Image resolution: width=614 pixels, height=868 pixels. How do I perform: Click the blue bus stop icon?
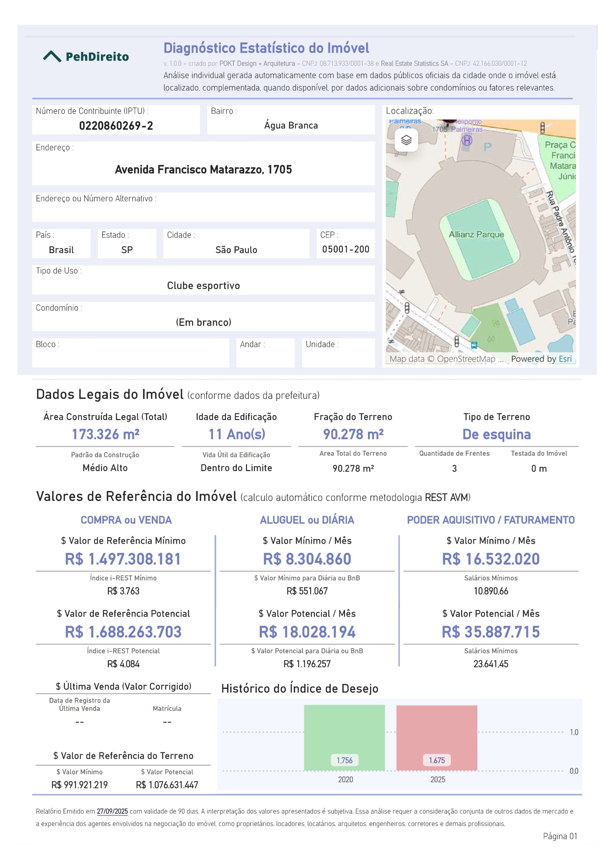[474, 345]
